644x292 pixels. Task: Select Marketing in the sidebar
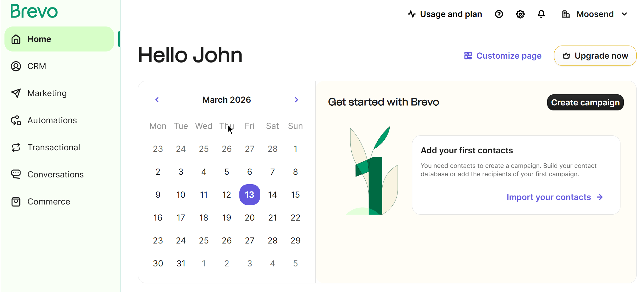click(x=47, y=93)
